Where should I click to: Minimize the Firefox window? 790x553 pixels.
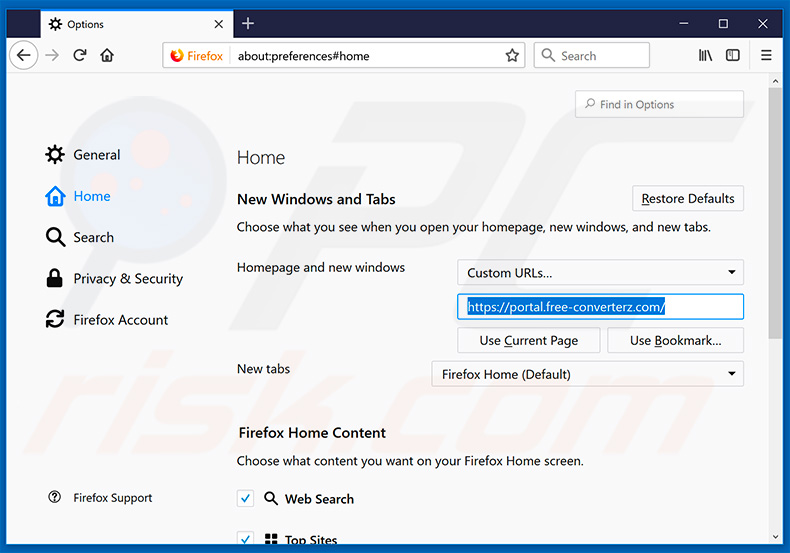(683, 24)
